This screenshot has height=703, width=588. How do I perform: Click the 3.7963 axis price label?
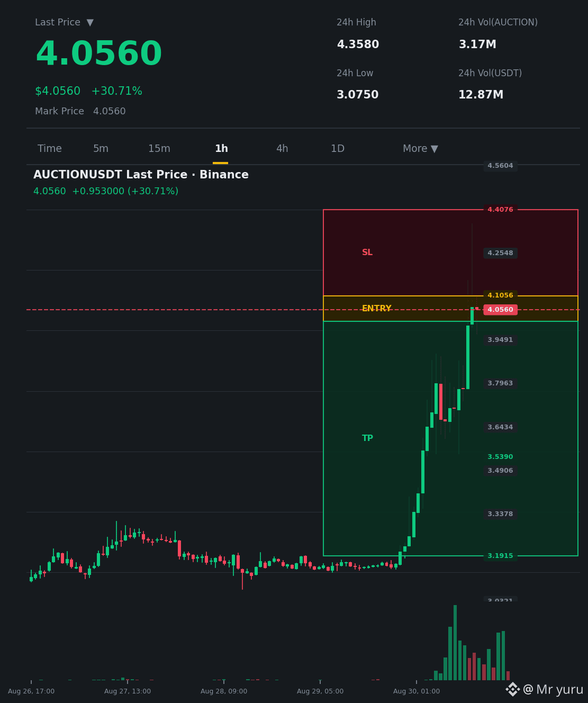500,383
